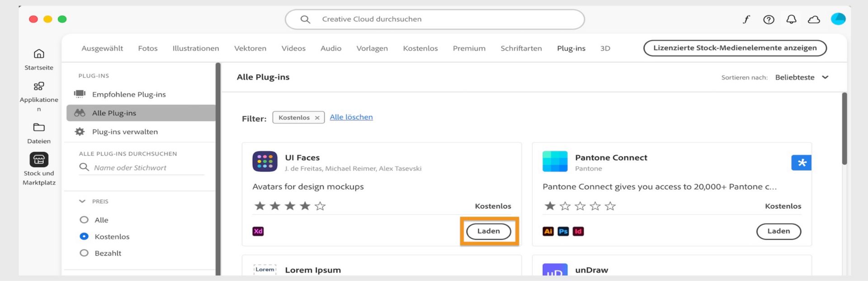Open the Pantone Connect title
The image size is (868, 281).
[611, 157]
